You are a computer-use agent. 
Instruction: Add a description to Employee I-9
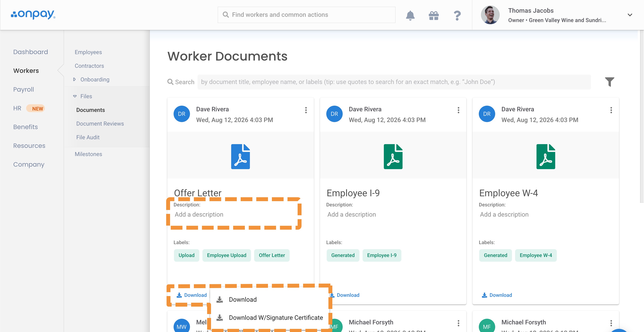(351, 215)
